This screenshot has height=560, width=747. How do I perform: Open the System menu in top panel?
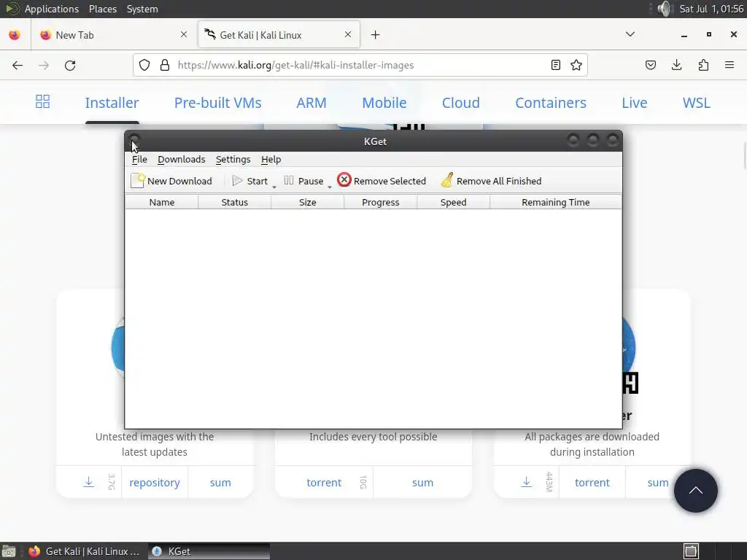point(142,9)
